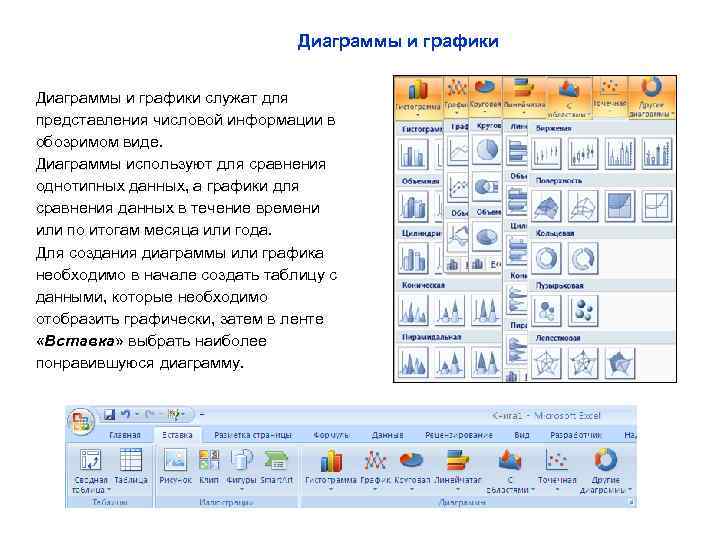720x540 pixels.
Task: Open Точечная dropdown in the bottom Excel ribbon
Action: (x=557, y=468)
